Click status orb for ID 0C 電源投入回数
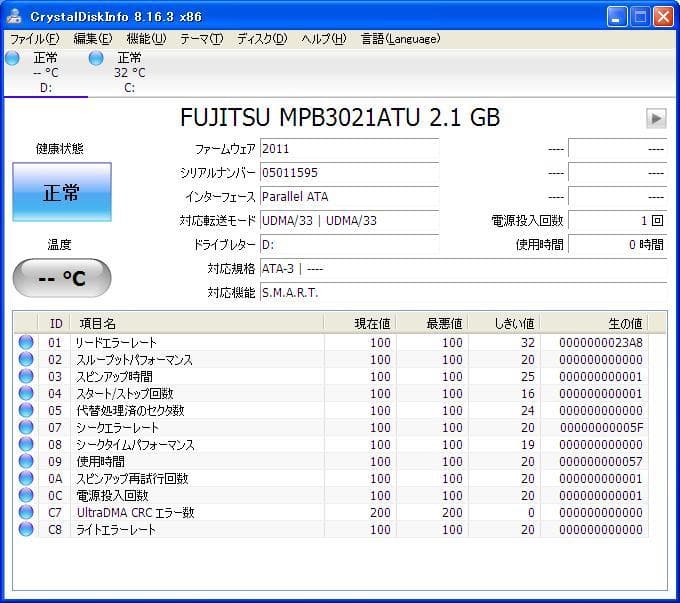680x603 pixels. pos(26,495)
